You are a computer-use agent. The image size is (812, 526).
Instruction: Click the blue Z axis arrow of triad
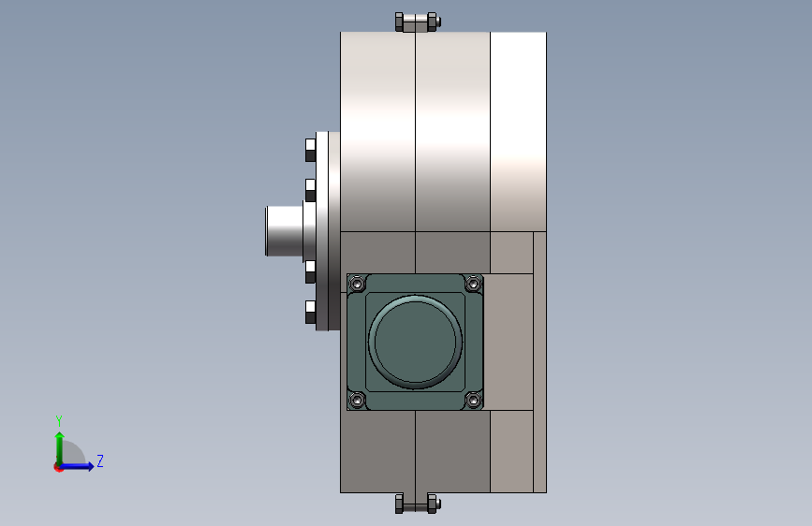78,466
